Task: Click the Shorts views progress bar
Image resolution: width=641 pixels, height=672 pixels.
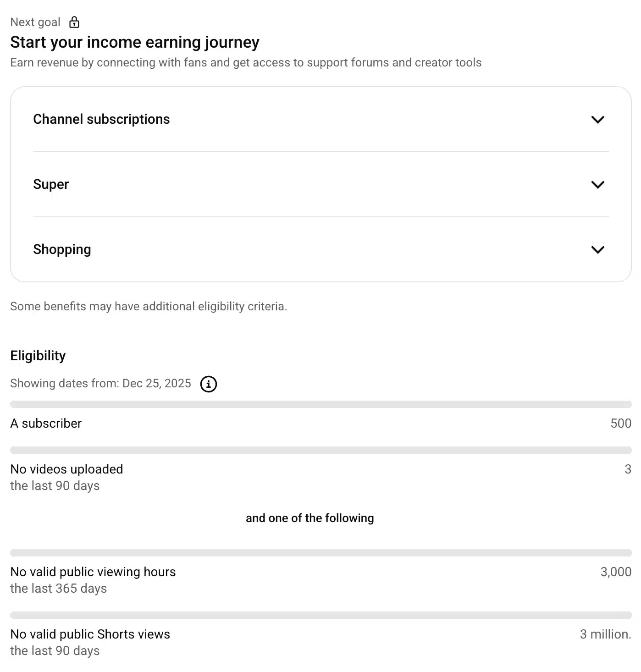Action: click(320, 612)
